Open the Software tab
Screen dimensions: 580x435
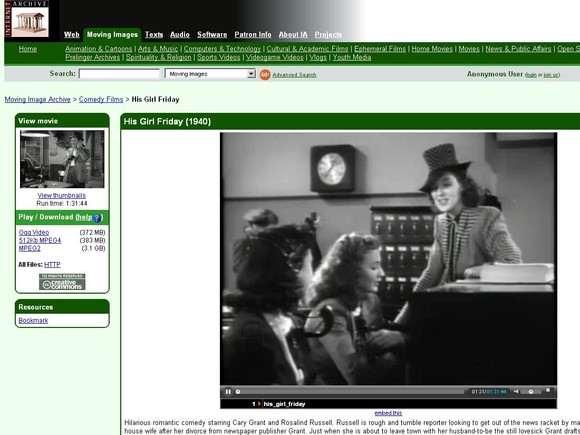(212, 34)
